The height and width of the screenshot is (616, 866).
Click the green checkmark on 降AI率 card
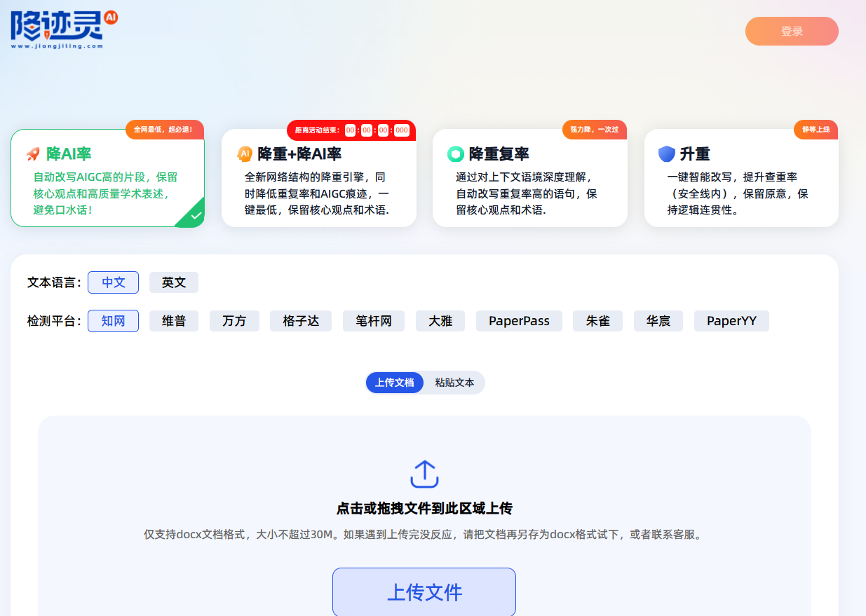pyautogui.click(x=195, y=217)
